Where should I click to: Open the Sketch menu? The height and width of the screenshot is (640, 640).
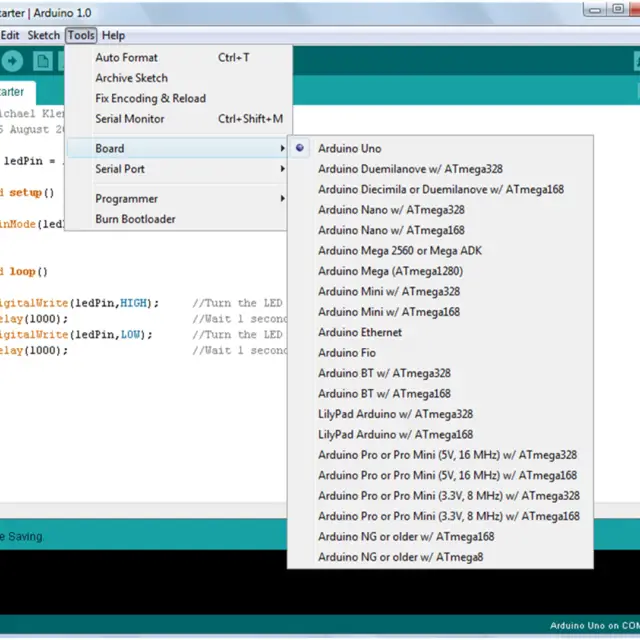[x=44, y=35]
